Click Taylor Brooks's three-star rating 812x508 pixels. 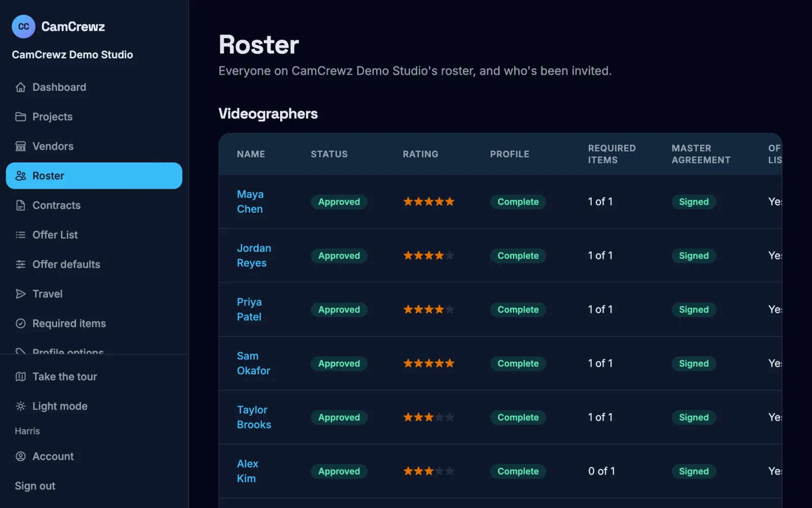pos(429,417)
